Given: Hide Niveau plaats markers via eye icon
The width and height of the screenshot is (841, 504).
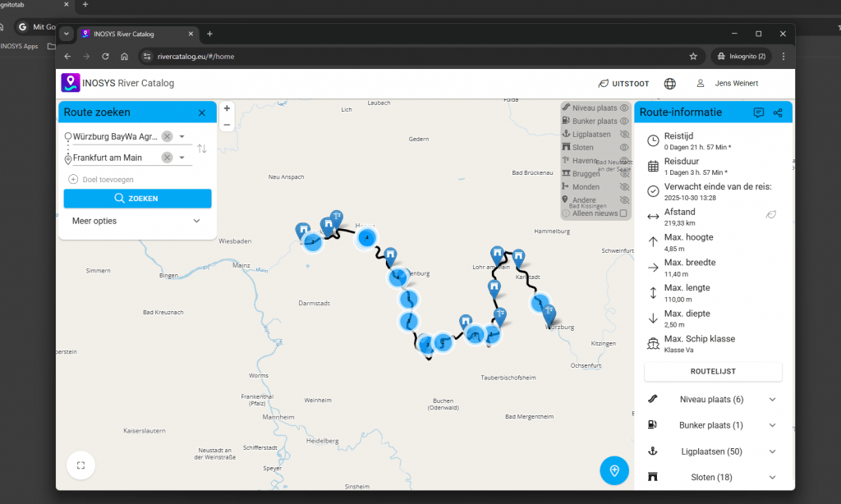Looking at the screenshot, I should click(624, 108).
